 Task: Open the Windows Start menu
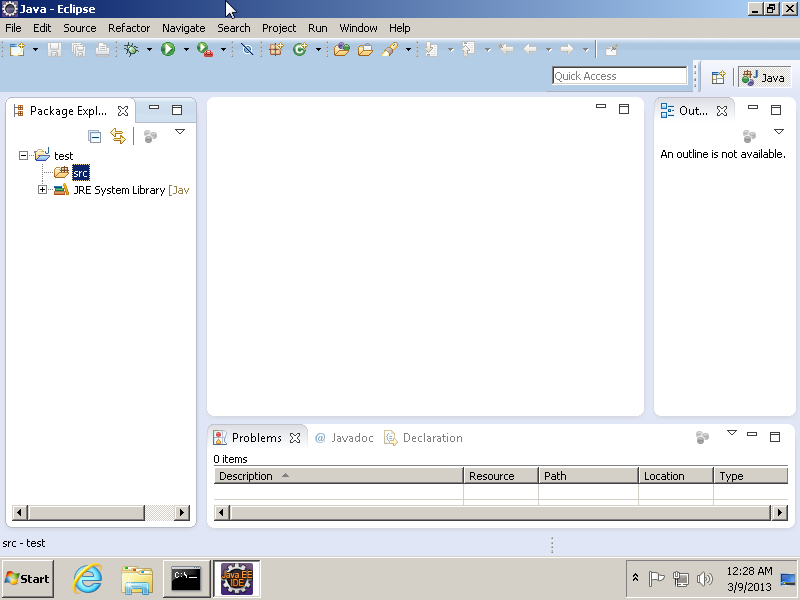click(x=28, y=579)
